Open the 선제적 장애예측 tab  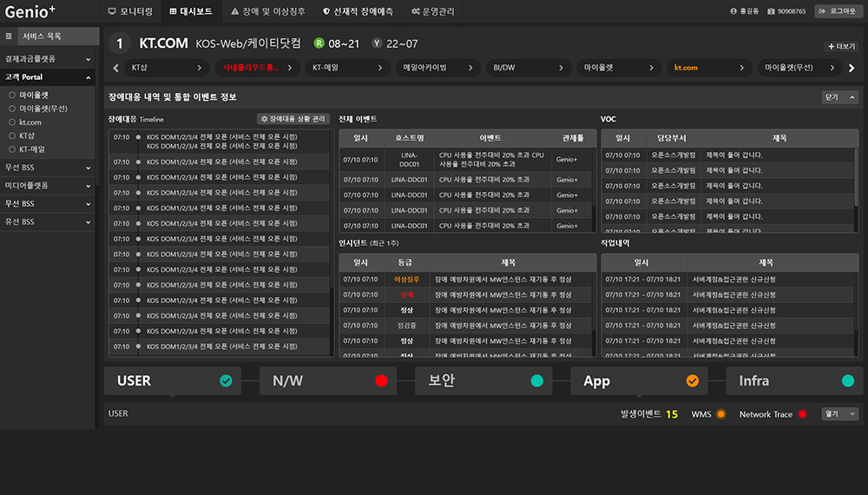[358, 11]
